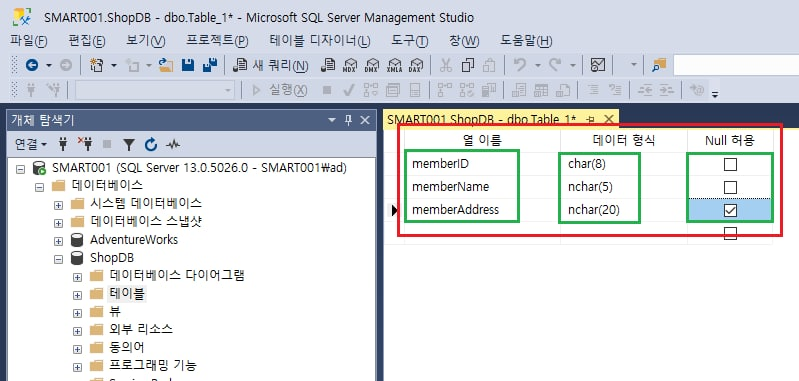Open a new MDX query
799x381 pixels.
click(350, 65)
